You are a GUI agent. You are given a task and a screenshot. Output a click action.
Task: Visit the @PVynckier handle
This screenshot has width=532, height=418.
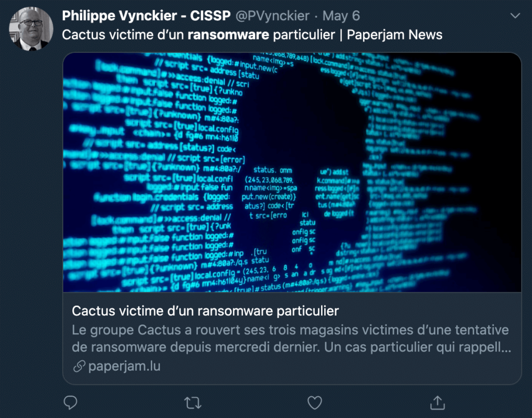click(272, 16)
